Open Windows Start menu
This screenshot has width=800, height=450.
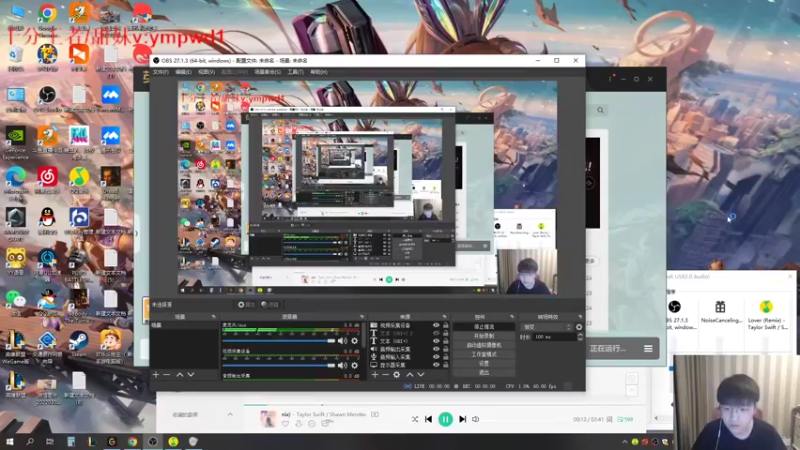tap(9, 441)
